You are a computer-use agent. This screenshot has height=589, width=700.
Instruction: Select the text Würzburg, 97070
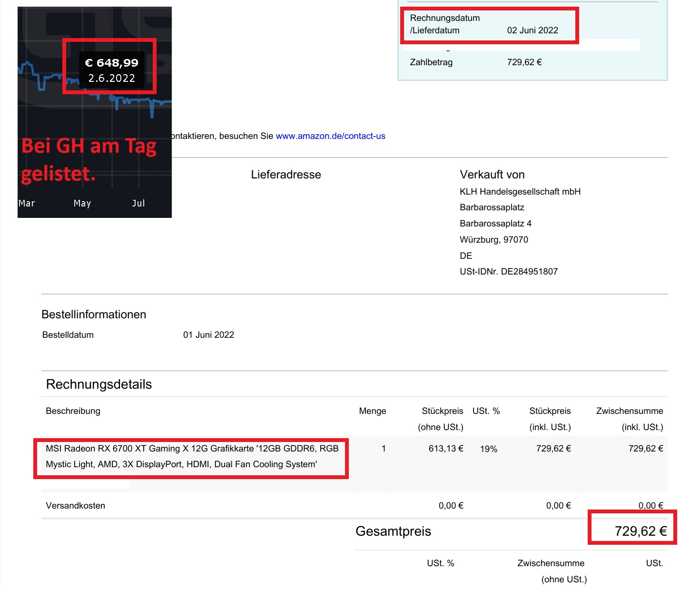(494, 240)
